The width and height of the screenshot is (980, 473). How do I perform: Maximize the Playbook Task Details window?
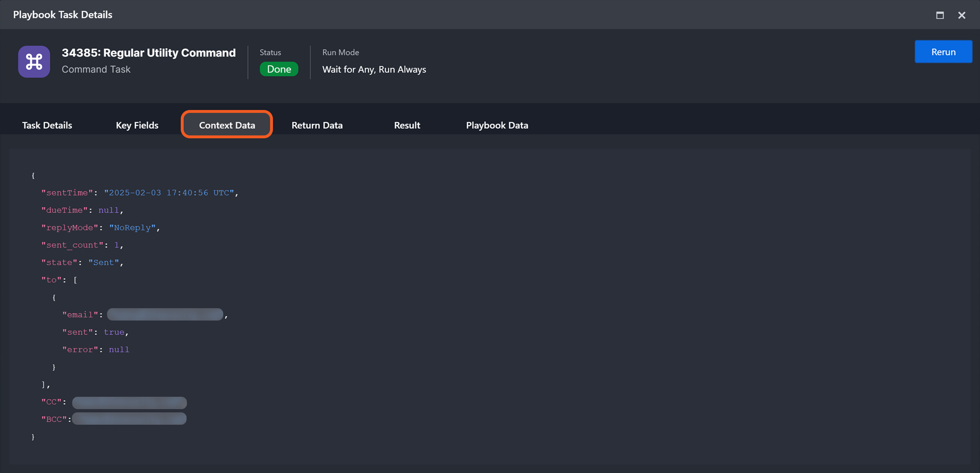[940, 15]
